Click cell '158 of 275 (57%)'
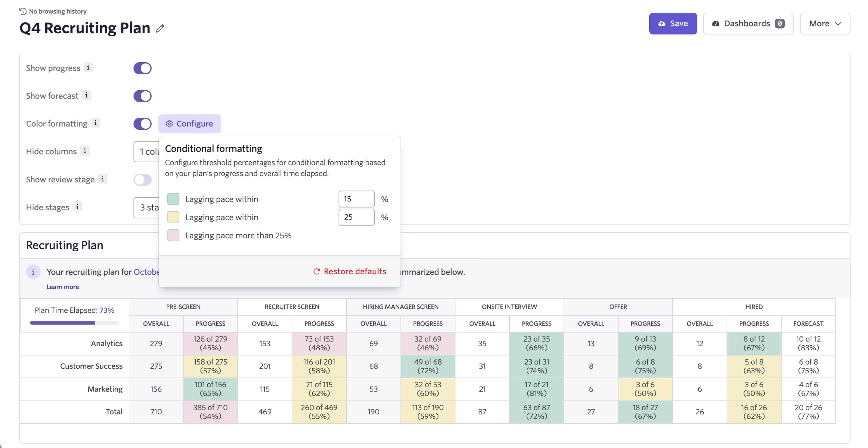 (x=210, y=366)
